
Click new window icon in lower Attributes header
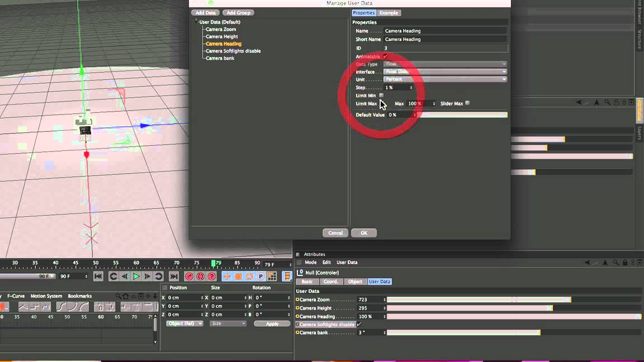pos(640,262)
